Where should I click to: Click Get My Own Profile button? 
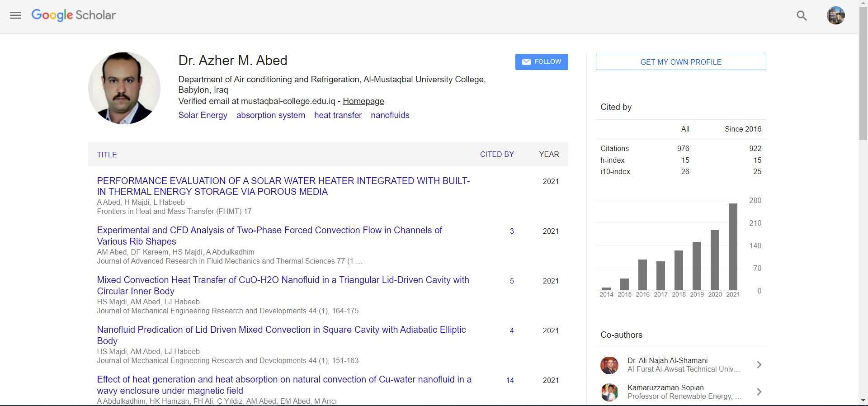point(680,62)
